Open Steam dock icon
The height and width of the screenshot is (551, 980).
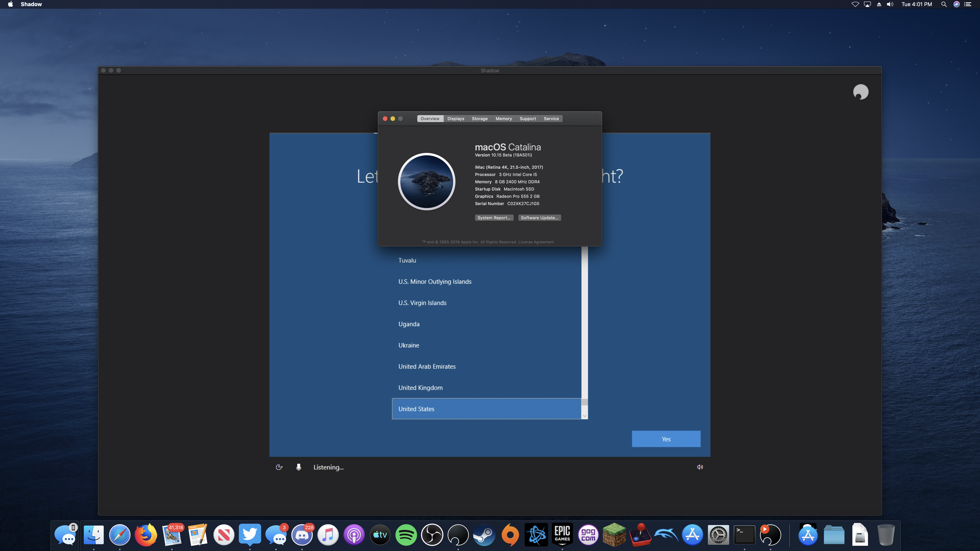coord(484,535)
